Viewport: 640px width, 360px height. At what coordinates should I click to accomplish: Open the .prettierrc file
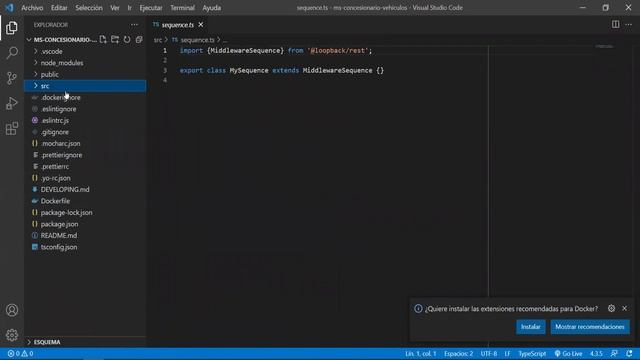(x=85, y=167)
